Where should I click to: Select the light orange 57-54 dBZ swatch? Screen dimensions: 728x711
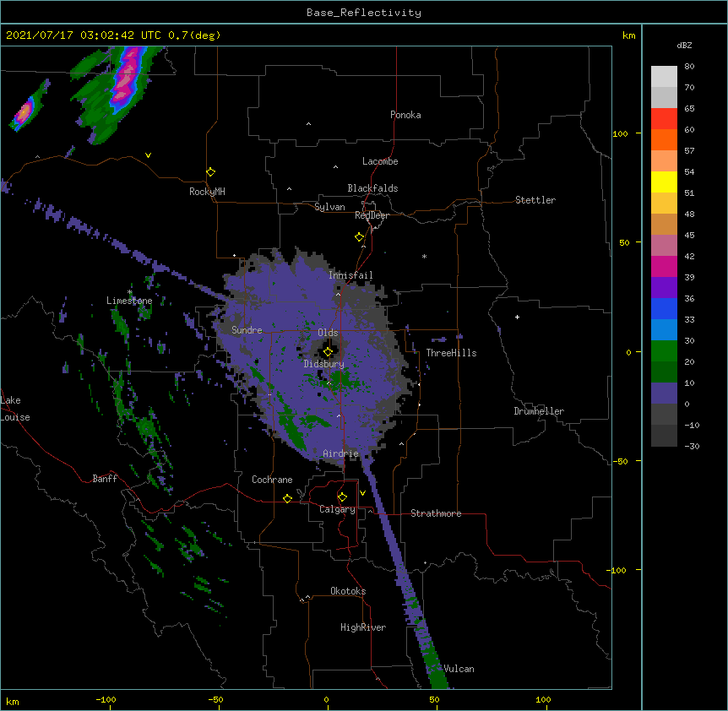click(664, 160)
